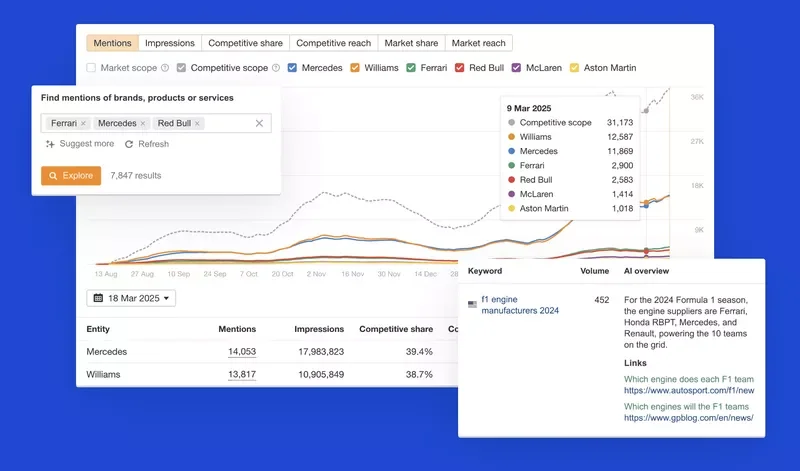Image resolution: width=800 pixels, height=471 pixels.
Task: Toggle the Aston Martin checkbox
Action: (574, 68)
